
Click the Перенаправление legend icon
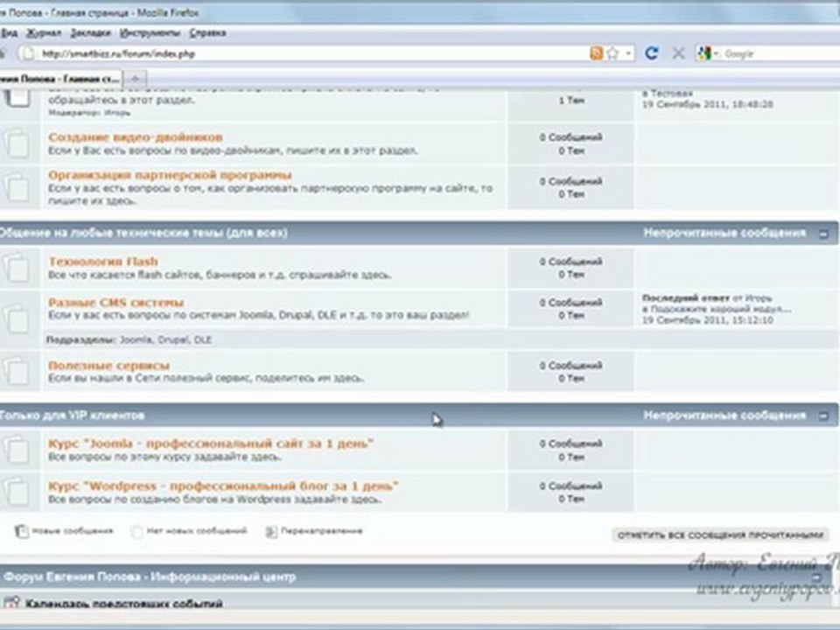pyautogui.click(x=271, y=531)
